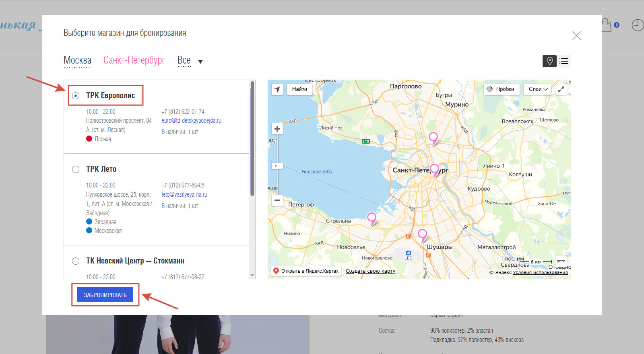This screenshot has height=354, width=644.
Task: Click the airport icon near Новоселье
Action: click(409, 253)
